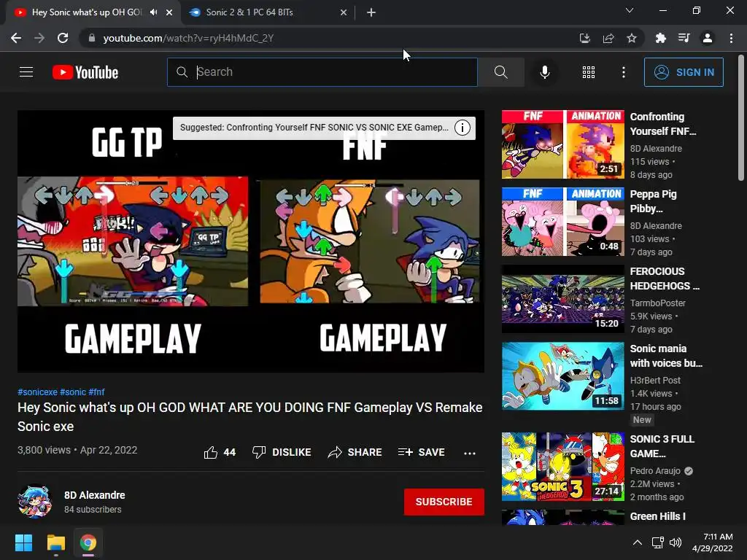The image size is (747, 560).
Task: Click the #fnf hashtag link
Action: [x=97, y=392]
